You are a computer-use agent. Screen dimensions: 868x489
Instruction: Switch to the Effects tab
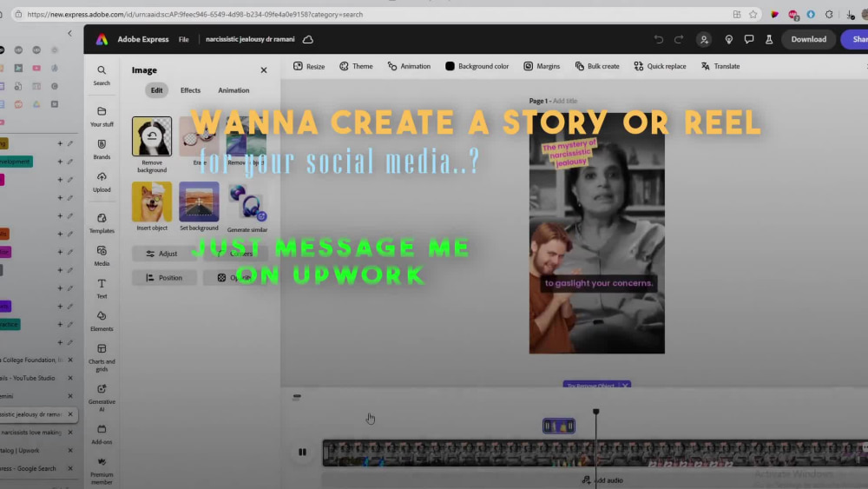(190, 90)
